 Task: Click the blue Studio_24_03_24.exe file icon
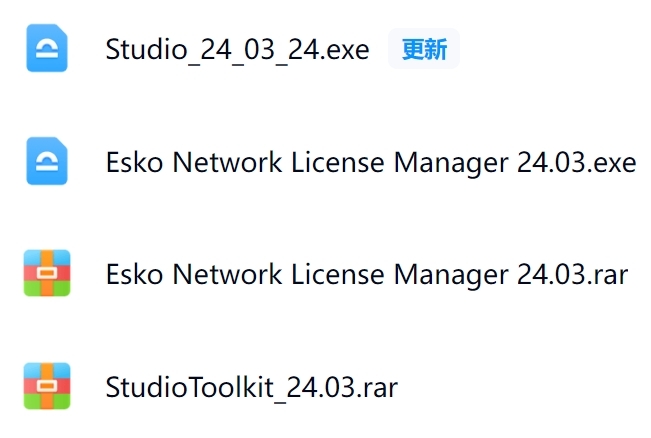tap(46, 49)
